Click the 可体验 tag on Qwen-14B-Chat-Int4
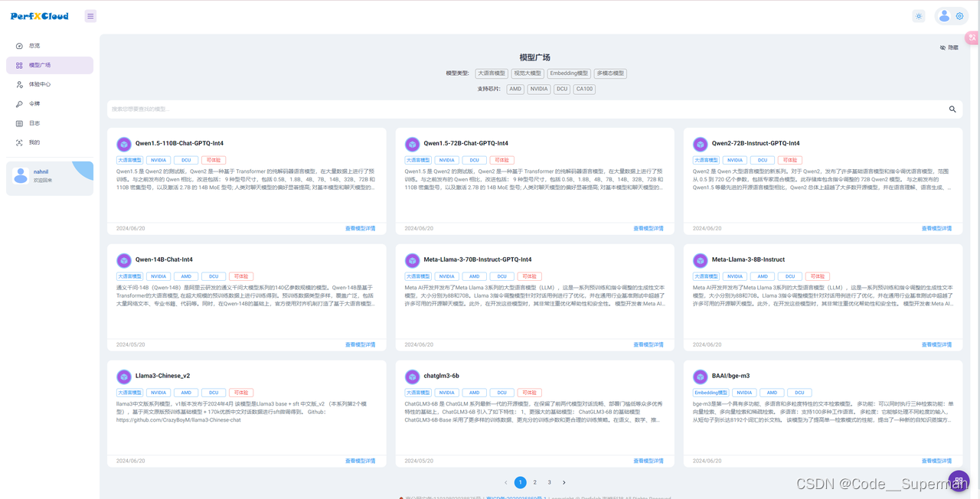The height and width of the screenshot is (499, 980). [x=241, y=276]
